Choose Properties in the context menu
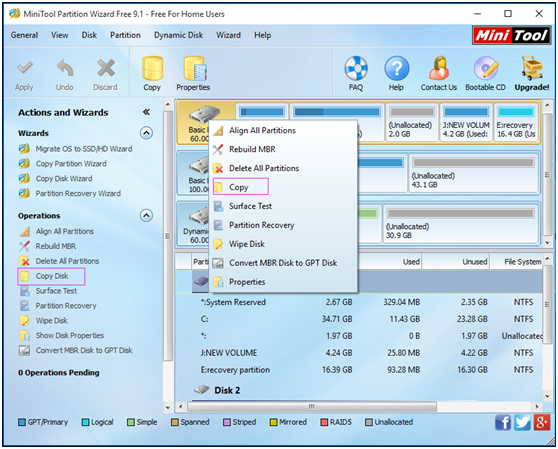 (x=283, y=282)
